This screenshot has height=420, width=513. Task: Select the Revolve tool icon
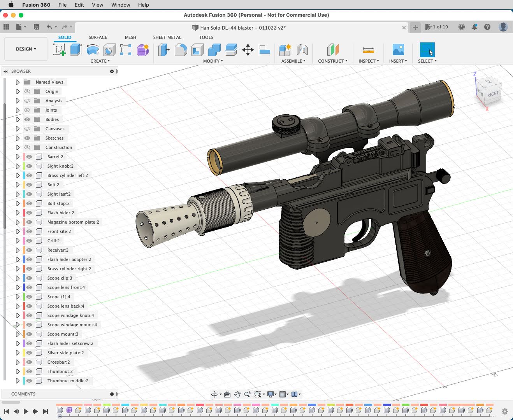click(x=93, y=50)
